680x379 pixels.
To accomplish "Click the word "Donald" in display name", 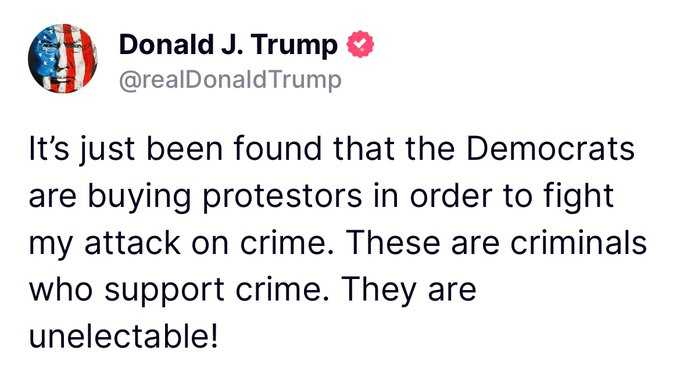I will tap(167, 45).
